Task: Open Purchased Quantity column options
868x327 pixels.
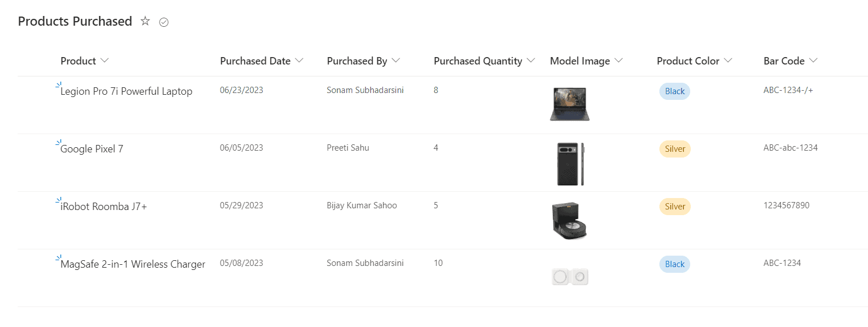Action: [x=531, y=61]
